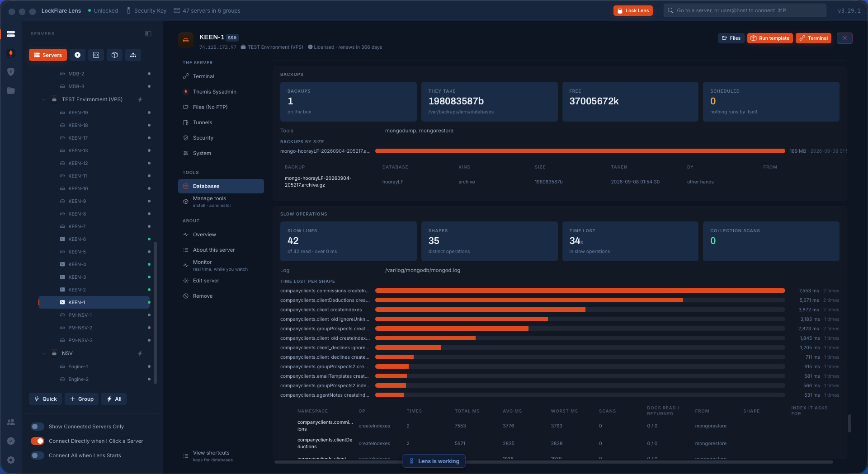Click the lightning bolt beside NSV group
This screenshot has width=868, height=474.
[x=140, y=353]
